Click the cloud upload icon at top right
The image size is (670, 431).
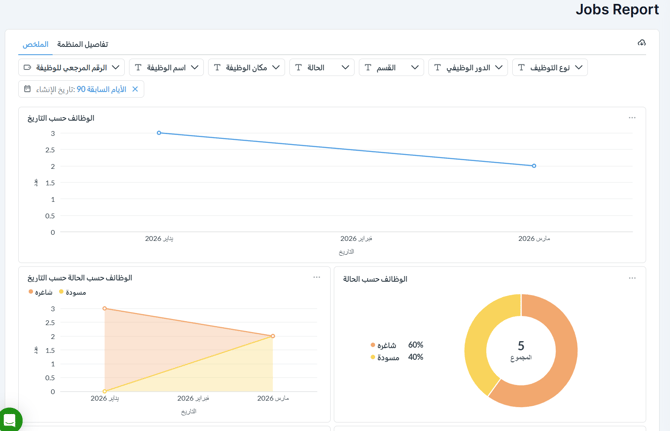click(641, 43)
